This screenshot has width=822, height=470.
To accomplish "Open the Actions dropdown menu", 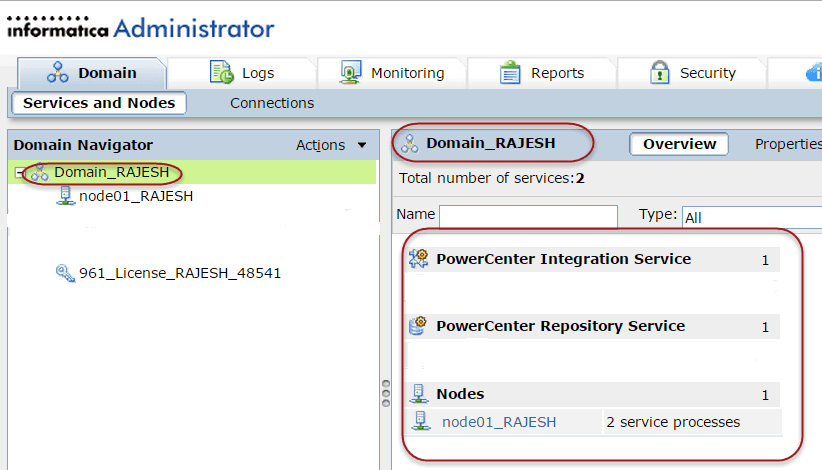I will pyautogui.click(x=331, y=145).
